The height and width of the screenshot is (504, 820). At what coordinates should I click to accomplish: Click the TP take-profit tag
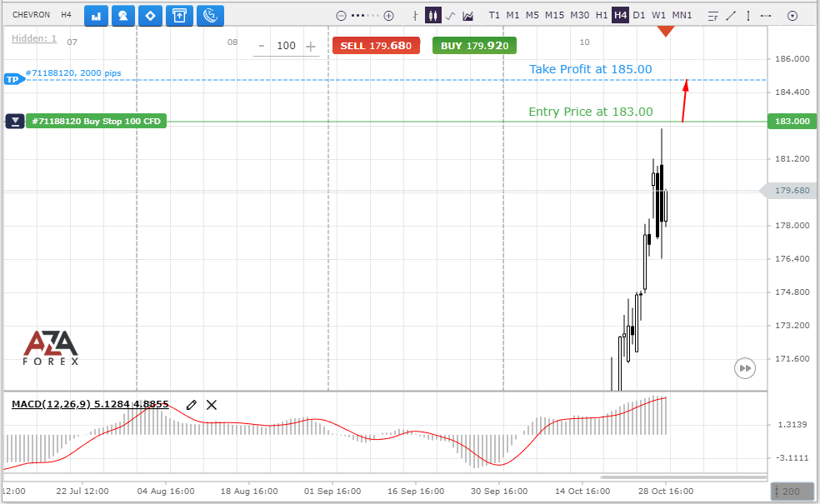pos(13,79)
